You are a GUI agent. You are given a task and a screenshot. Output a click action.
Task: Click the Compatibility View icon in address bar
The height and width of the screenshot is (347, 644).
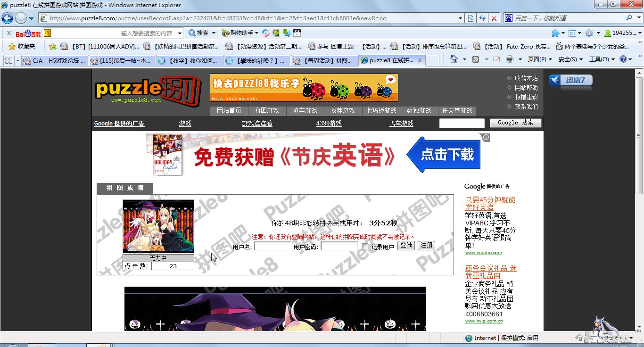(x=471, y=18)
